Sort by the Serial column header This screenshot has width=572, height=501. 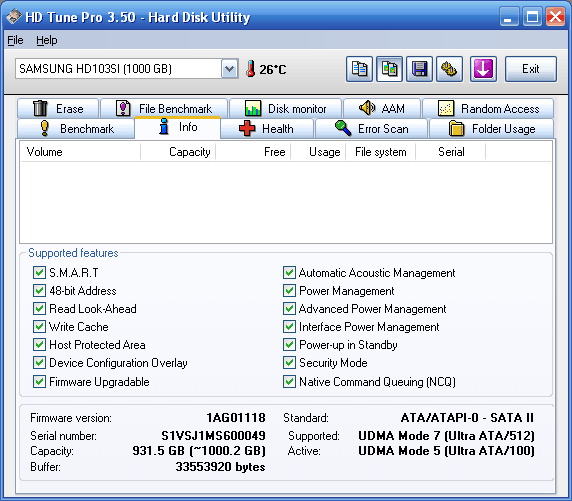click(x=451, y=152)
